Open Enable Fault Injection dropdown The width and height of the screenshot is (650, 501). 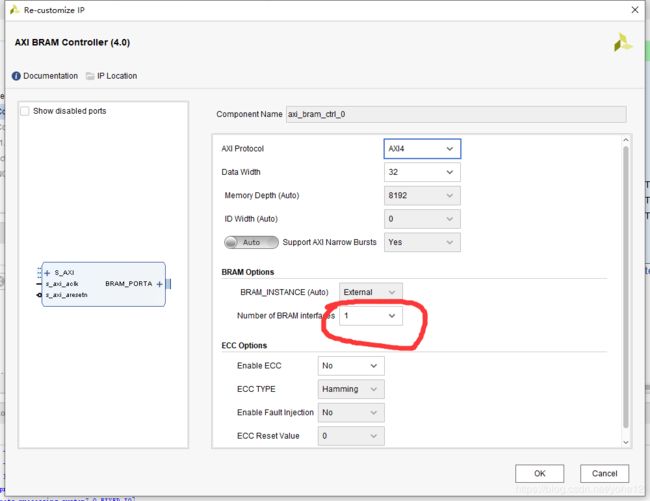pos(351,413)
